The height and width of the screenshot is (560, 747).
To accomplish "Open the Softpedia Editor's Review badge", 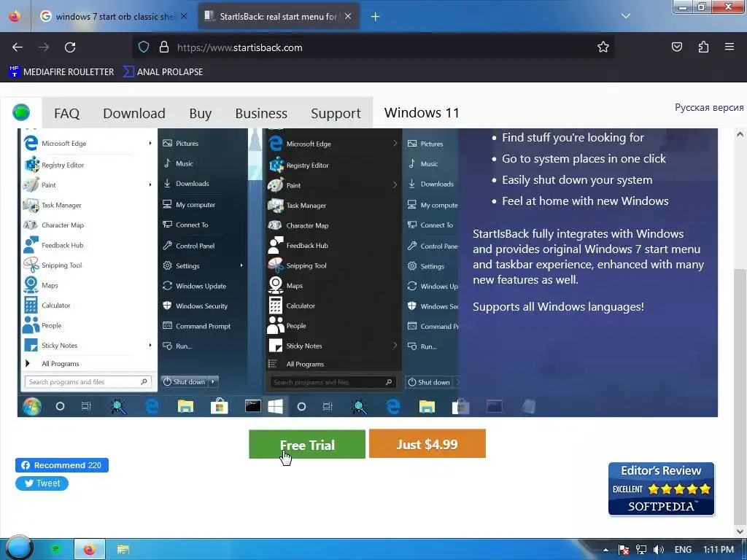I will click(x=661, y=489).
